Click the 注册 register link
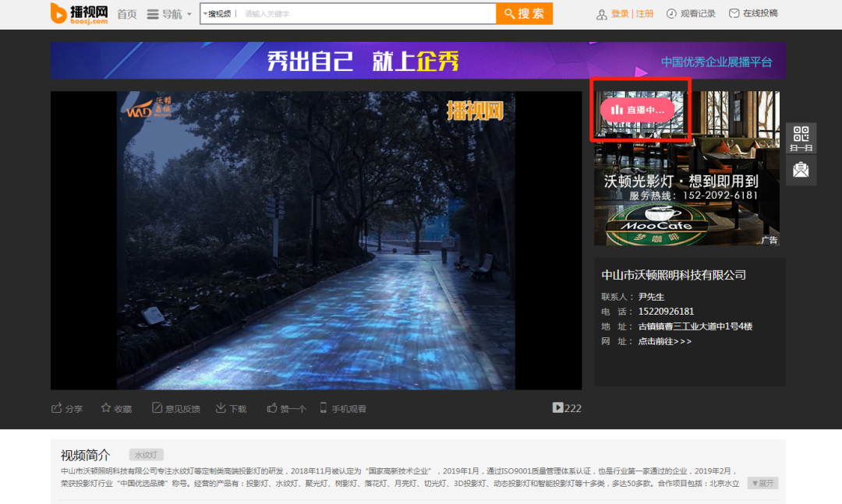842x504 pixels. (645, 13)
